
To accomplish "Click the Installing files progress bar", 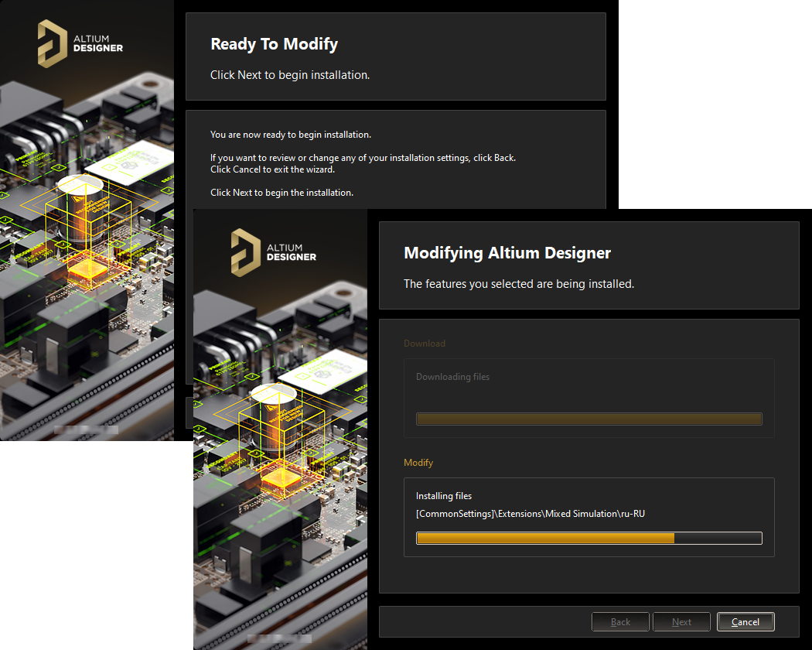I will [589, 538].
